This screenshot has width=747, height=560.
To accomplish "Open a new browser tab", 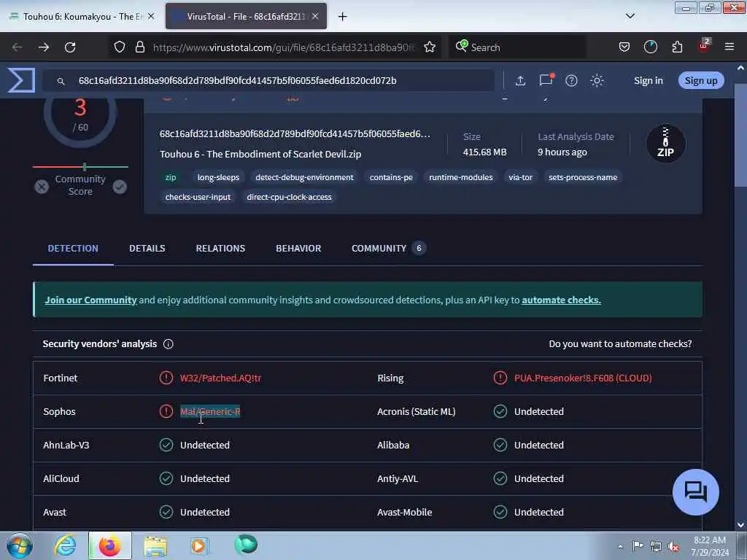I will (x=342, y=17).
